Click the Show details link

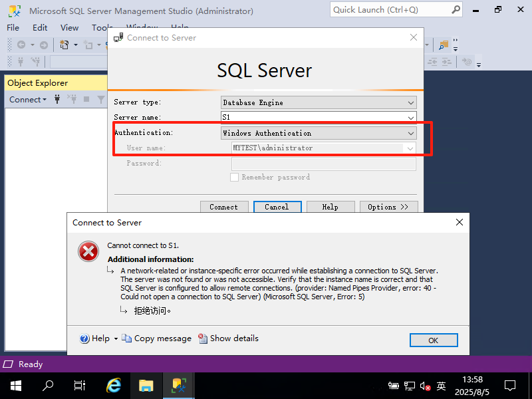click(x=234, y=338)
